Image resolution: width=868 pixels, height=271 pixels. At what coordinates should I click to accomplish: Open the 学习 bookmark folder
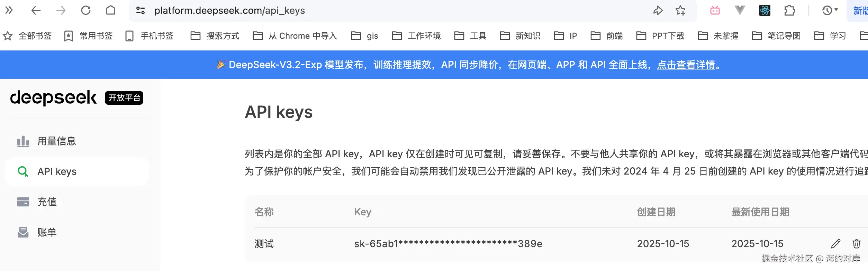[830, 36]
